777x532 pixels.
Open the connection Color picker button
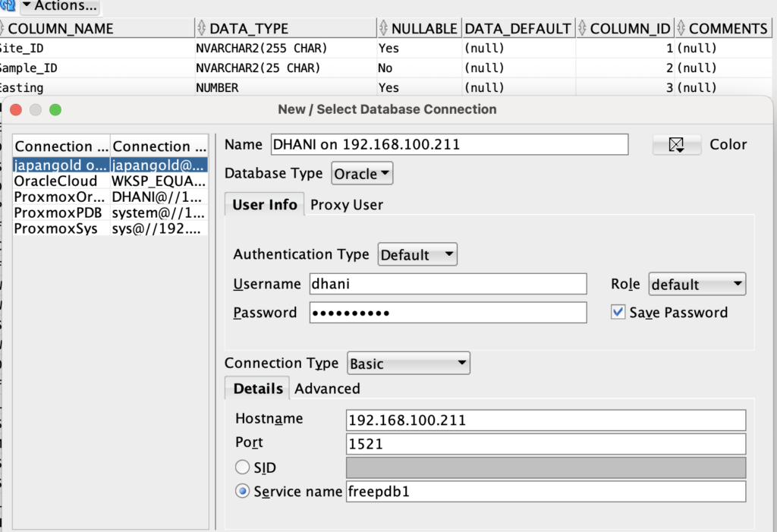point(676,144)
